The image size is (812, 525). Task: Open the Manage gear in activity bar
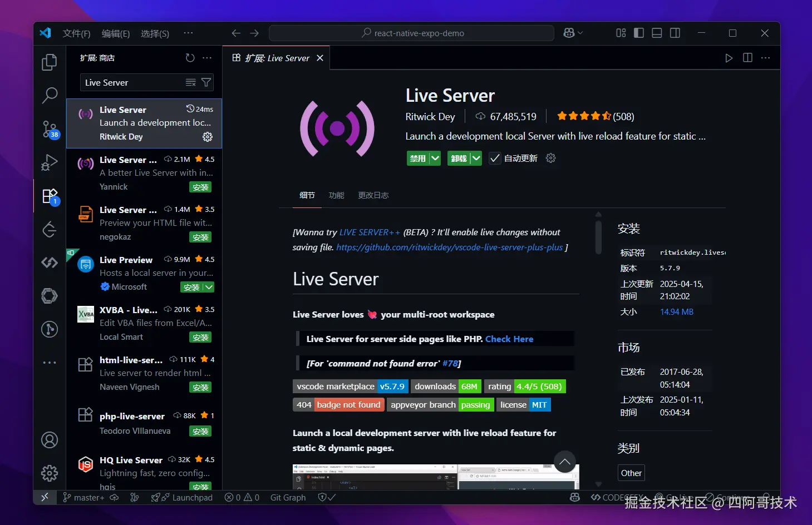tap(50, 473)
